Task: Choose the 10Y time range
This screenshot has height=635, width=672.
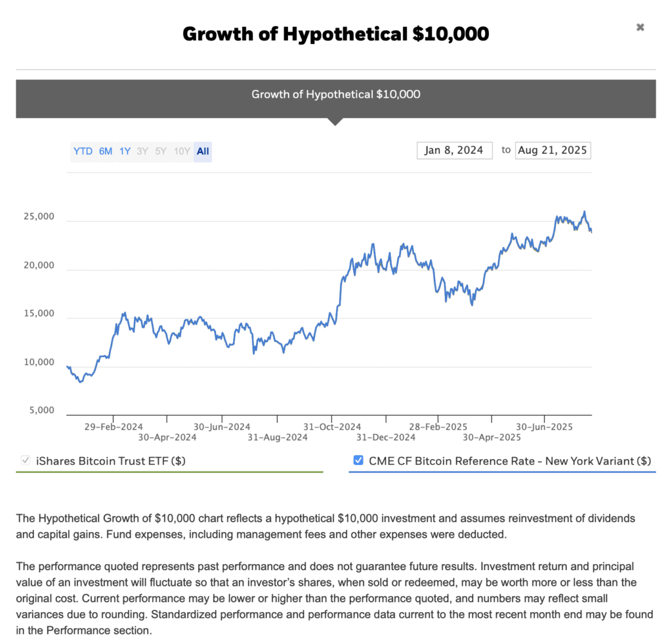Action: (180, 151)
